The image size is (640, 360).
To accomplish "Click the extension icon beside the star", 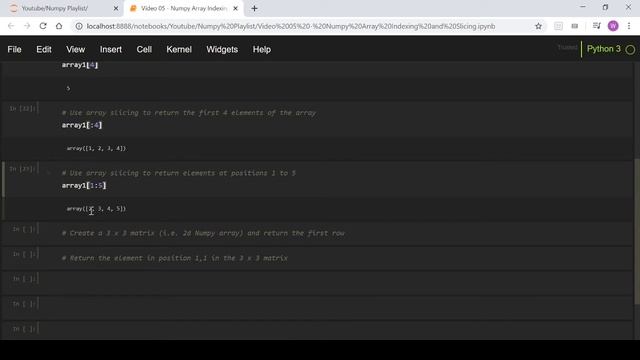I will click(x=558, y=26).
